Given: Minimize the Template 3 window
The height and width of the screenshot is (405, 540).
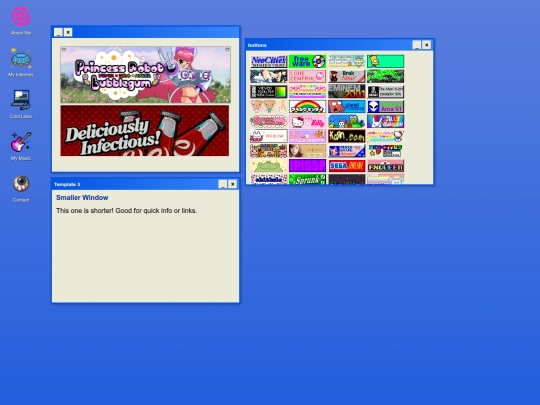Looking at the screenshot, I should tap(222, 184).
